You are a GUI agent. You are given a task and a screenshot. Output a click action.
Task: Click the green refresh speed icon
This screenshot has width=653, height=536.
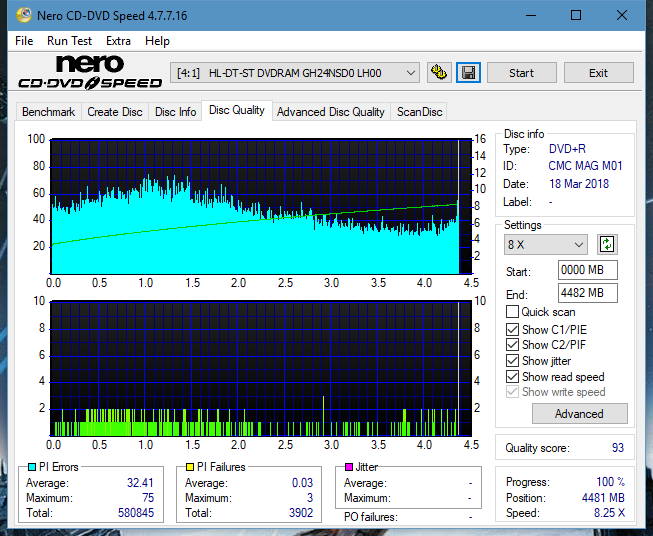pyautogui.click(x=607, y=244)
